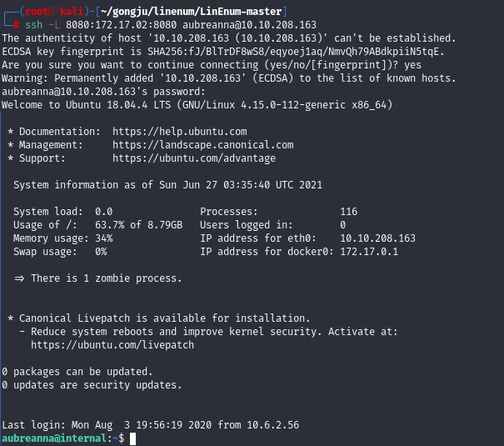Click the terminal cursor at the prompt

pyautogui.click(x=132, y=438)
